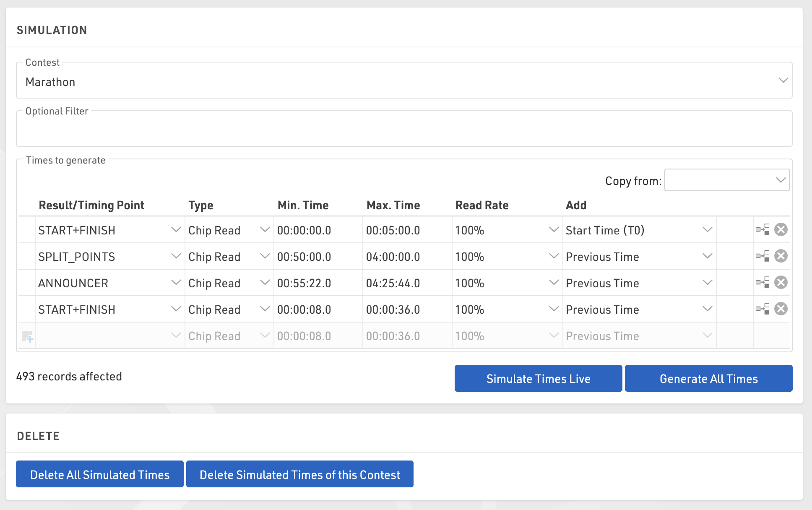Open the Contest dropdown showing Marathon
The image size is (812, 510).
pyautogui.click(x=404, y=82)
